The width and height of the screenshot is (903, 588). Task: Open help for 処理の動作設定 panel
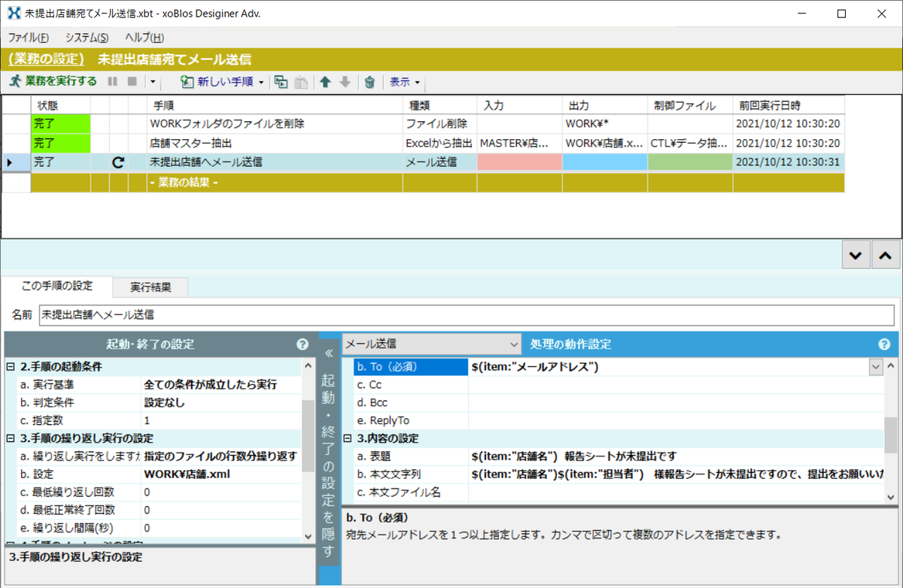[885, 344]
